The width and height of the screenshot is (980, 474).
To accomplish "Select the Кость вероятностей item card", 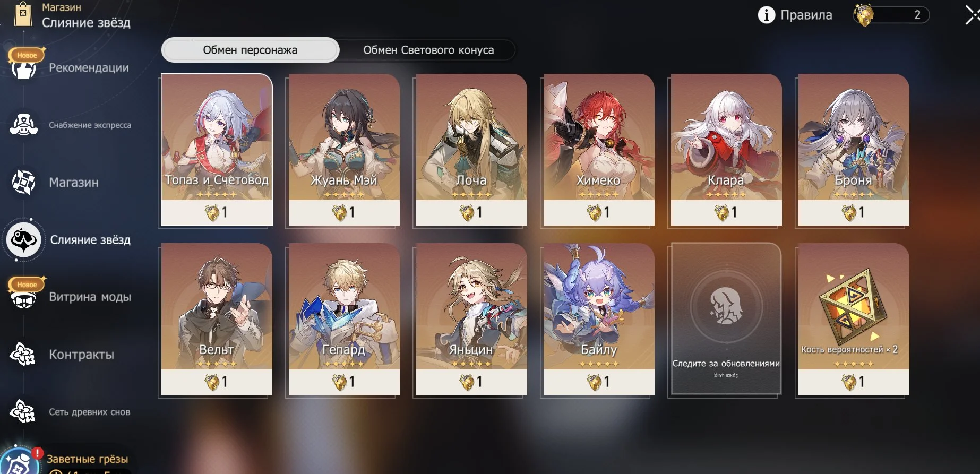I will [x=854, y=319].
